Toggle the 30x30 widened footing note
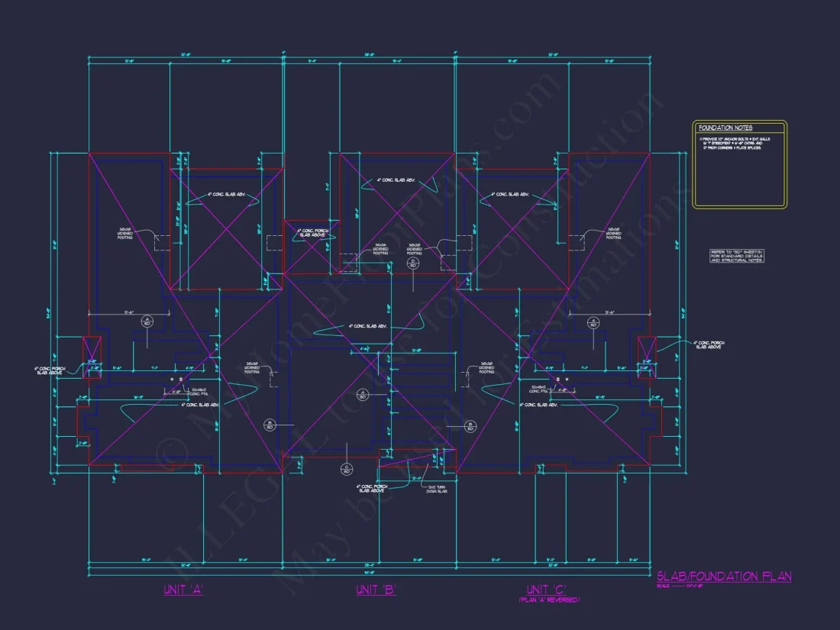The image size is (840, 630). point(199,393)
